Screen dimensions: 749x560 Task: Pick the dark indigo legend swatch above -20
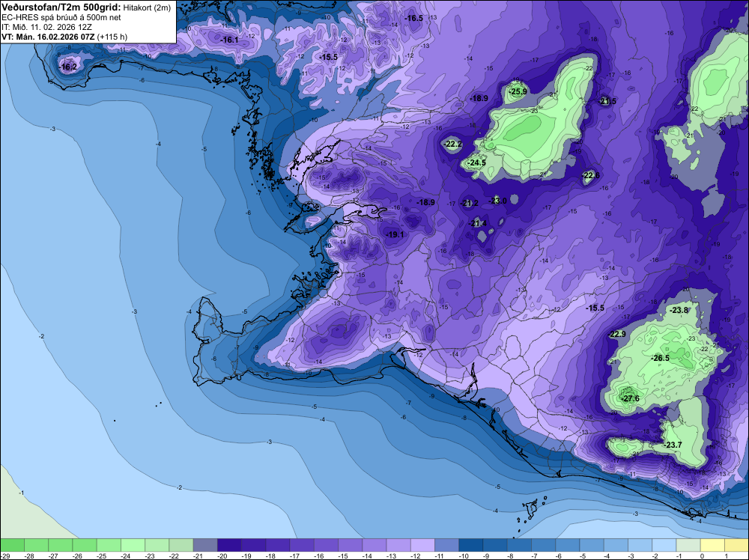(x=229, y=545)
